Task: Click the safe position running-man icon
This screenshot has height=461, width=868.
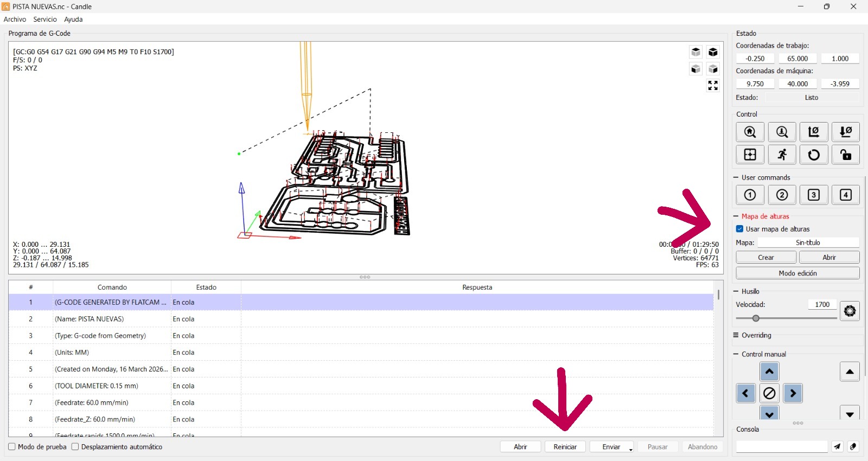Action: [782, 155]
